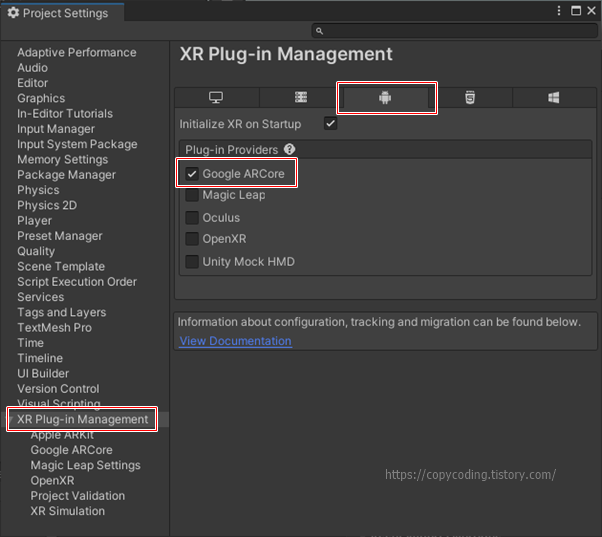Image resolution: width=602 pixels, height=537 pixels.
Task: Open Magic Leap Settings sub-item
Action: click(86, 466)
